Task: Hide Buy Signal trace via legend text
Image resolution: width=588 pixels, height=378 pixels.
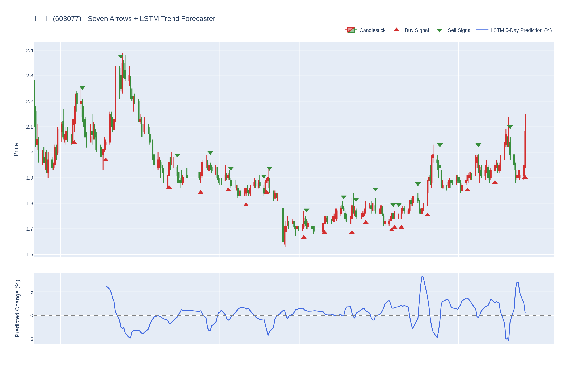Action: pyautogui.click(x=417, y=30)
